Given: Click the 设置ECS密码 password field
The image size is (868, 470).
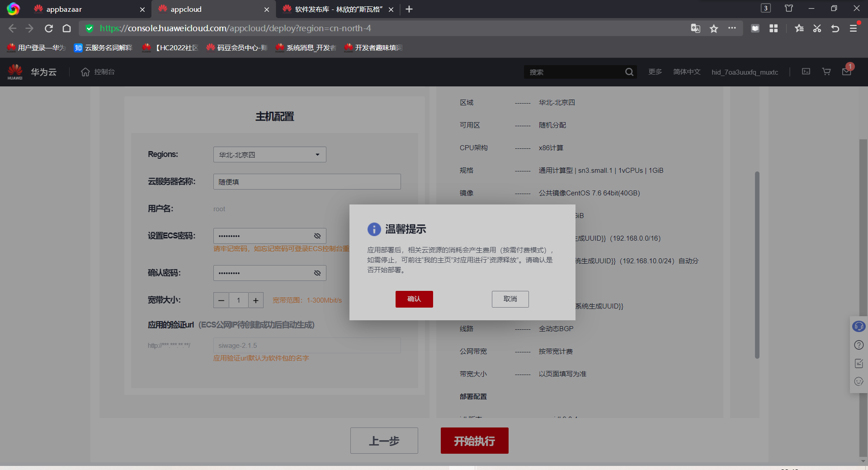Looking at the screenshot, I should tap(270, 236).
